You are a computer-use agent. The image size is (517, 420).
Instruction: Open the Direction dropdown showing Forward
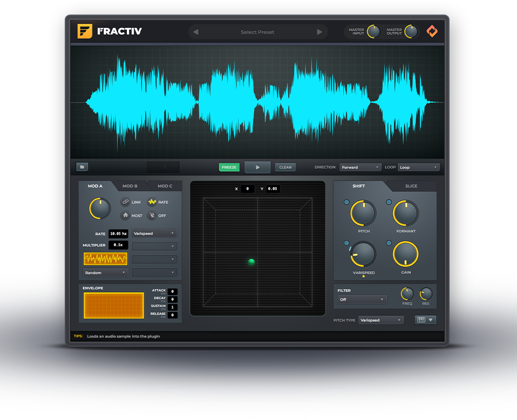click(359, 167)
